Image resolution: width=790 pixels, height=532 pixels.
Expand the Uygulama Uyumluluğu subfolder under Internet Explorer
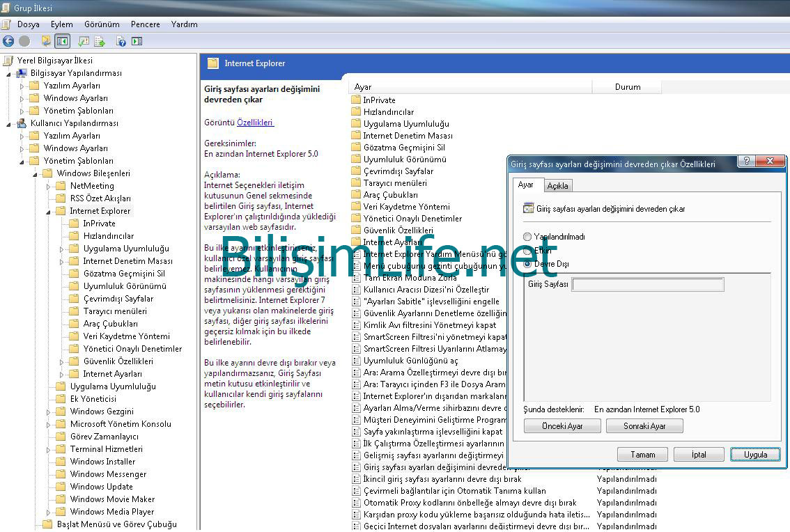[61, 249]
